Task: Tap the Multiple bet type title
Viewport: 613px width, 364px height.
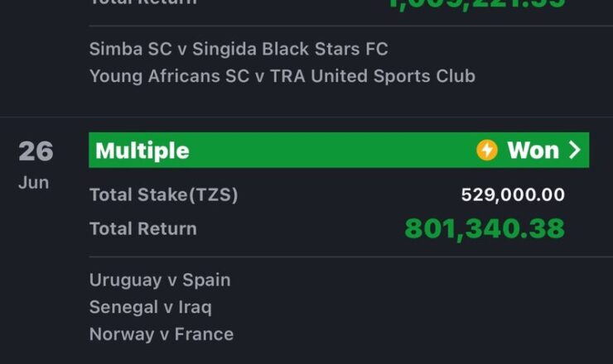Action: point(142,151)
